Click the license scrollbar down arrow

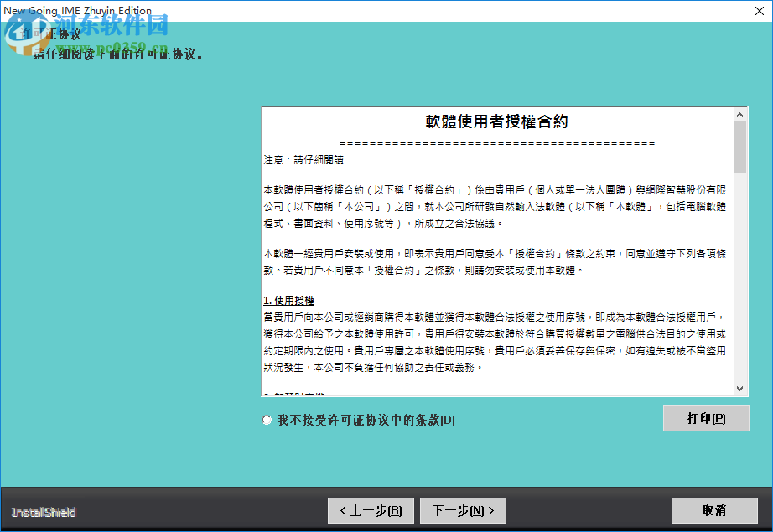(739, 388)
